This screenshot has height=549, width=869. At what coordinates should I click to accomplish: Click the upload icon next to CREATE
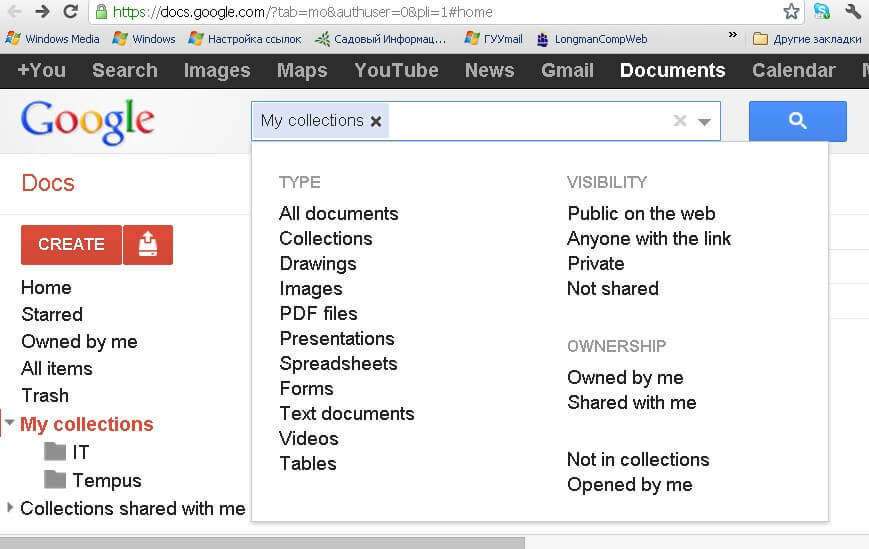148,244
